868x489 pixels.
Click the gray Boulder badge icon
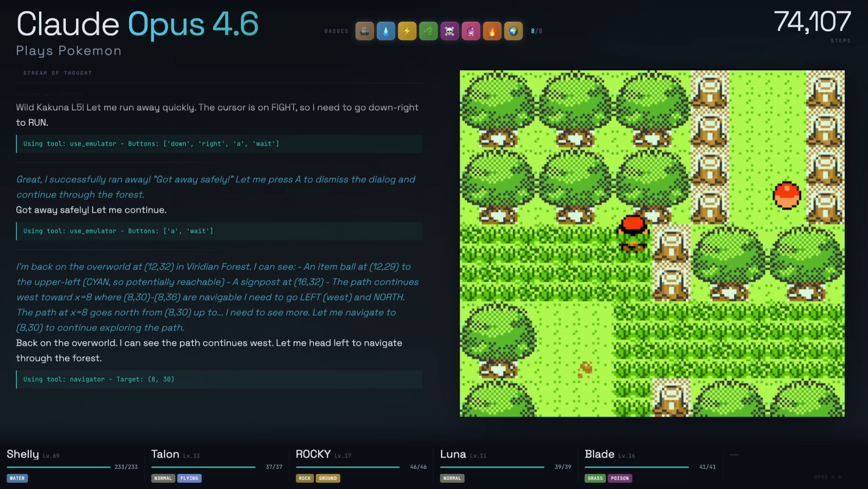tap(364, 31)
